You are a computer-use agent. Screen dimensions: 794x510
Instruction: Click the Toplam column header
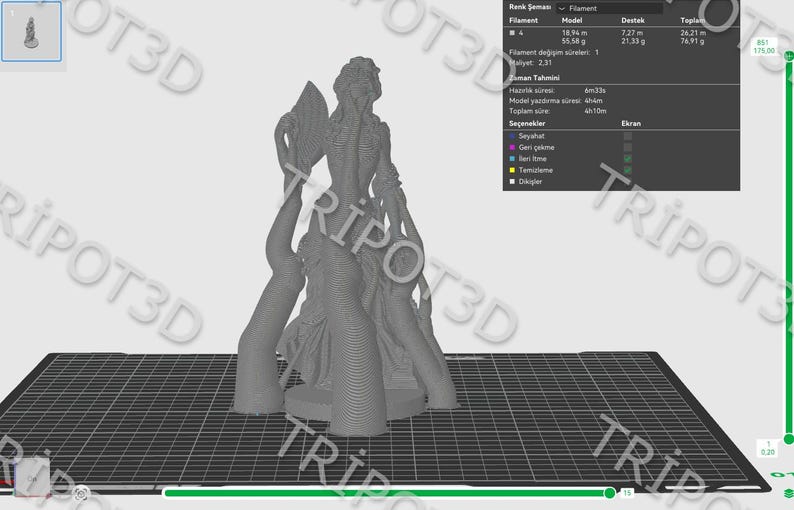pyautogui.click(x=692, y=20)
